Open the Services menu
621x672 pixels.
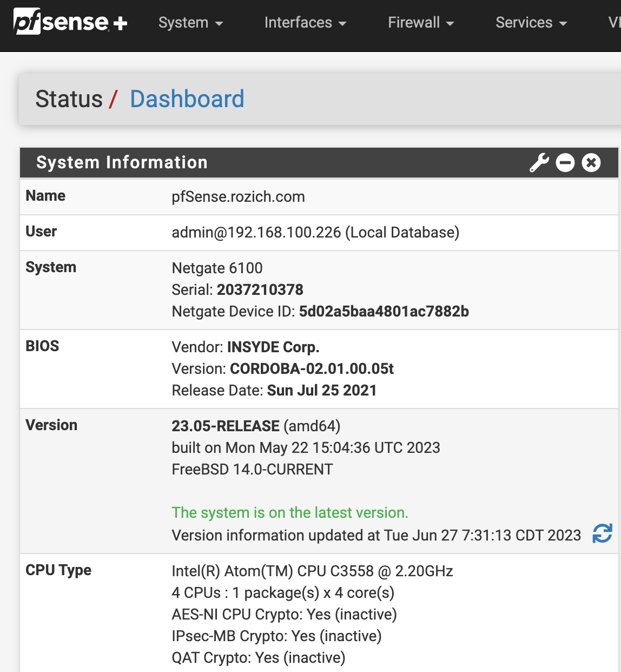[x=531, y=23]
